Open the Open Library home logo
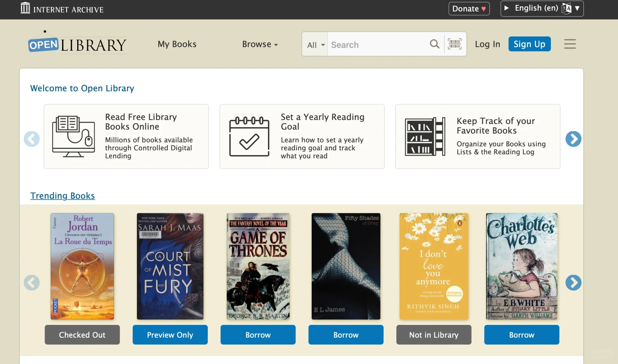618x364 pixels. click(77, 43)
